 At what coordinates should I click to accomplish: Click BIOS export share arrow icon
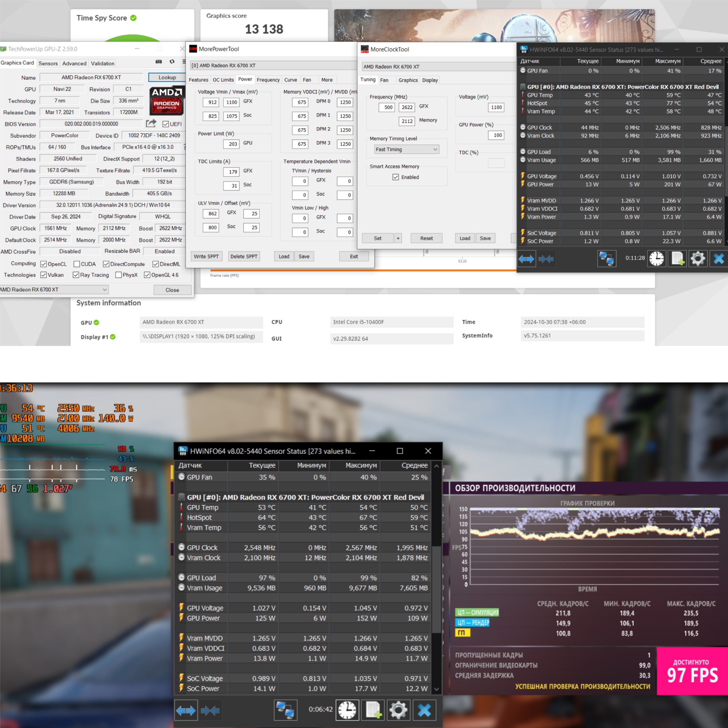151,123
